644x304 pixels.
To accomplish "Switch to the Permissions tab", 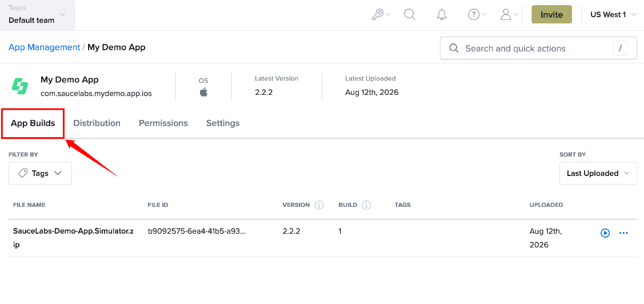I will coord(163,123).
